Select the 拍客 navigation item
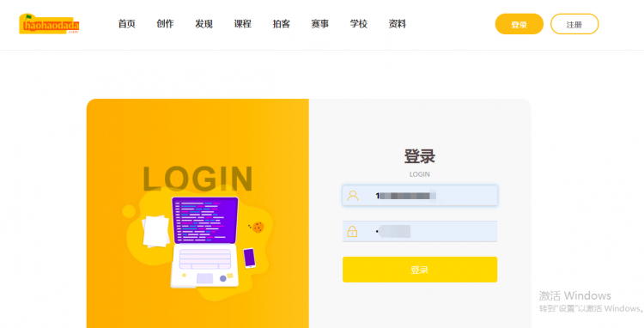The height and width of the screenshot is (328, 644). (x=282, y=24)
